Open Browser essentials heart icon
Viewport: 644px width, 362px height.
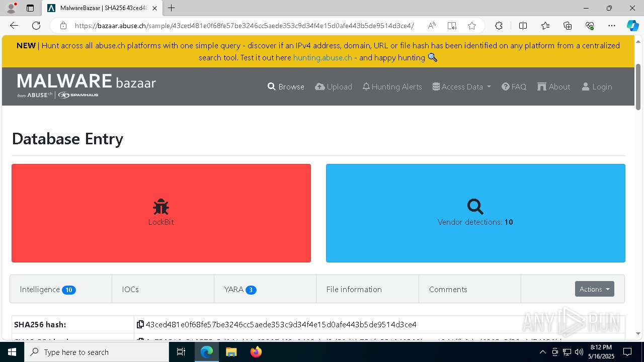pos(590,26)
